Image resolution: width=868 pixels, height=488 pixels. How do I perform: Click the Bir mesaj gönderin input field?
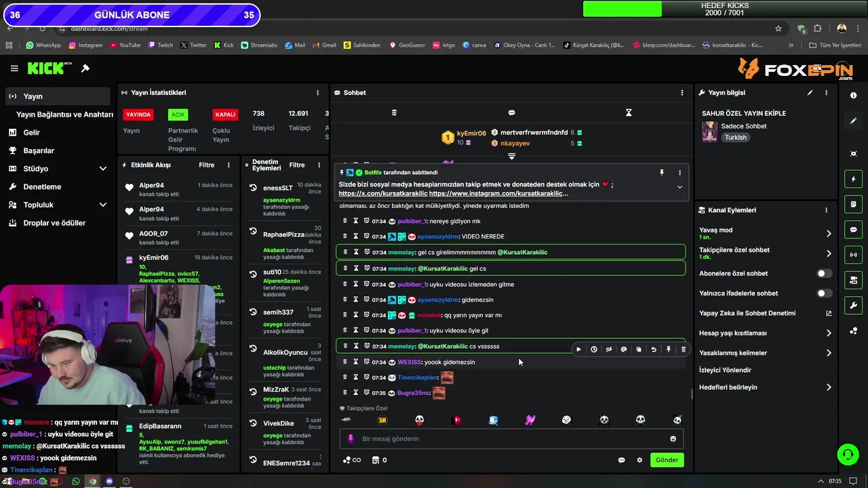click(511, 439)
